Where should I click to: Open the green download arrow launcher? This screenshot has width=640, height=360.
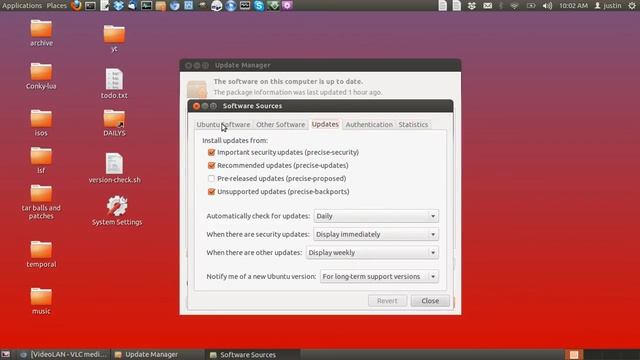[273, 6]
